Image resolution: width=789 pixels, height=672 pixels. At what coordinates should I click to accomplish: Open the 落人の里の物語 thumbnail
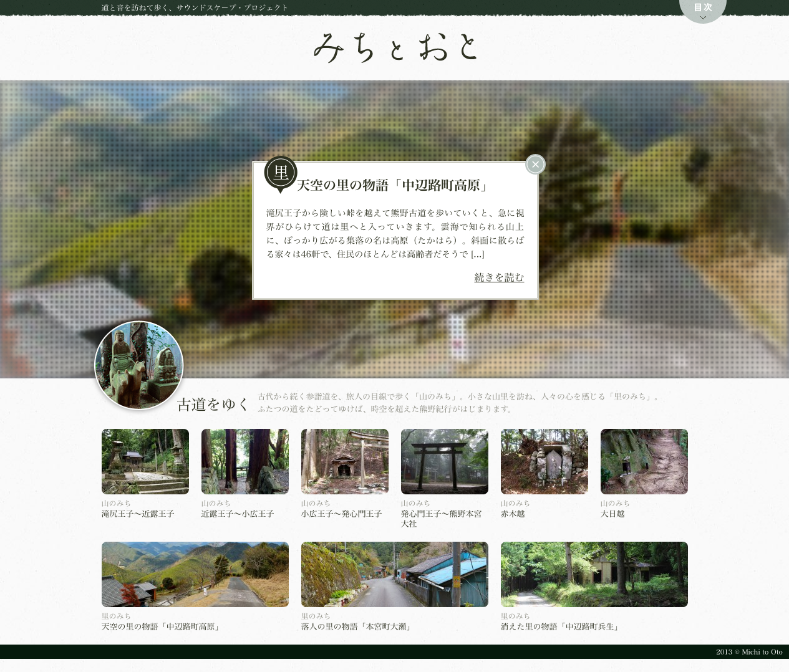point(395,574)
